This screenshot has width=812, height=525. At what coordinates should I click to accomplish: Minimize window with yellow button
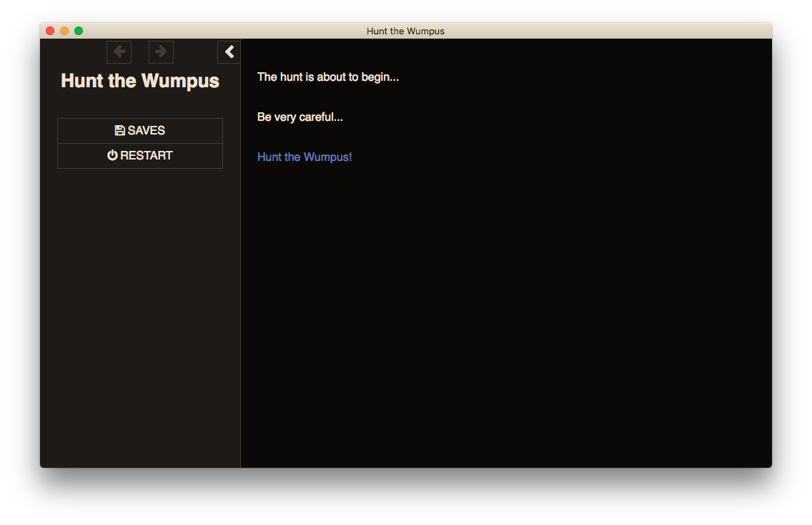[64, 31]
